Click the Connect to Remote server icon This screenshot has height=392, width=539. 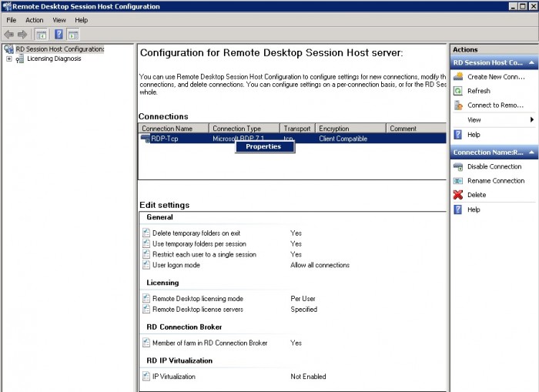[x=458, y=106]
